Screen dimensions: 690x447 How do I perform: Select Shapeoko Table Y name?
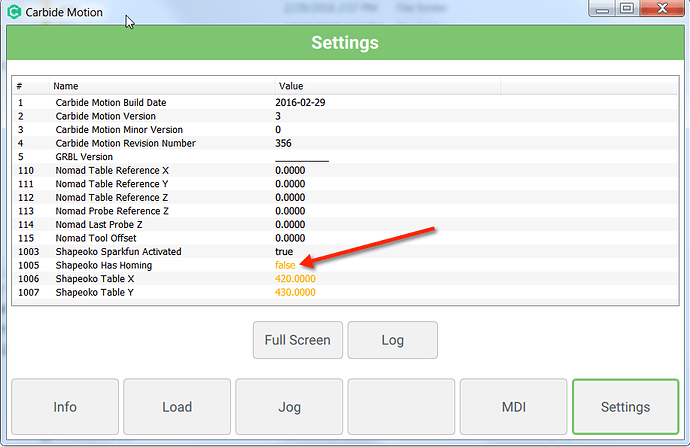point(95,293)
